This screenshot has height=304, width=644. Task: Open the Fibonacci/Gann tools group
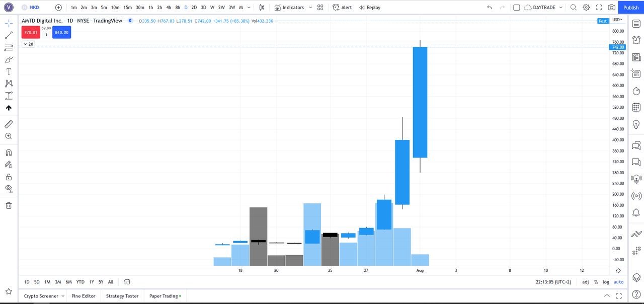pyautogui.click(x=9, y=47)
